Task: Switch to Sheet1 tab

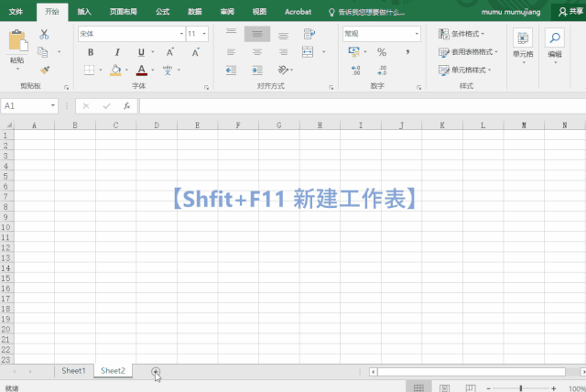Action: coord(73,371)
